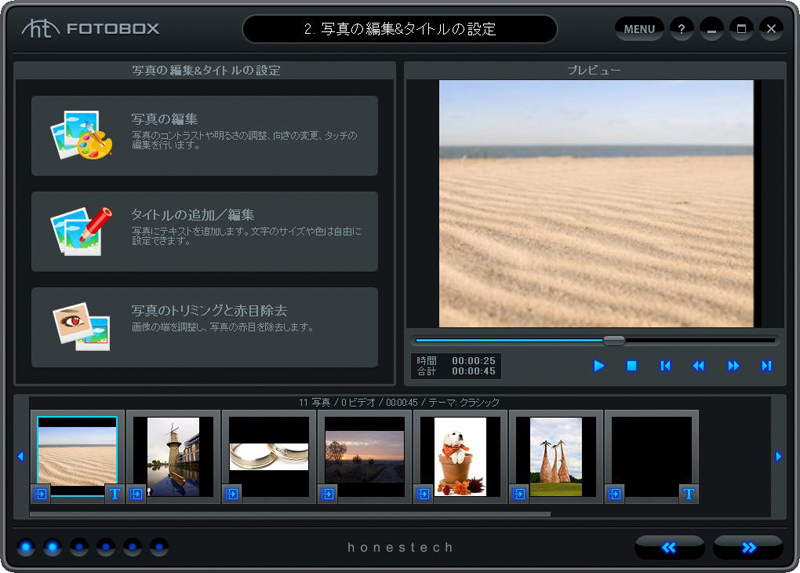Viewport: 800px width, 573px height.
Task: Click the sixth step indicator dot
Action: pyautogui.click(x=159, y=547)
